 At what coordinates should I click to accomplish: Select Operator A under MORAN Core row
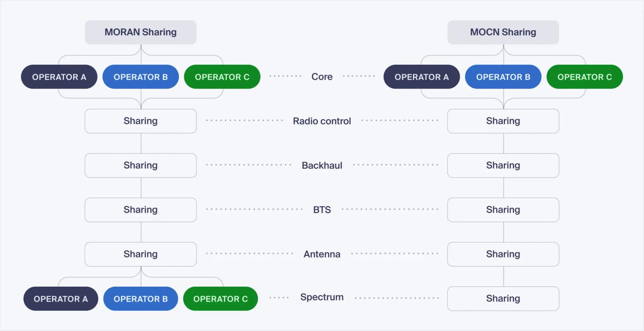(59, 77)
